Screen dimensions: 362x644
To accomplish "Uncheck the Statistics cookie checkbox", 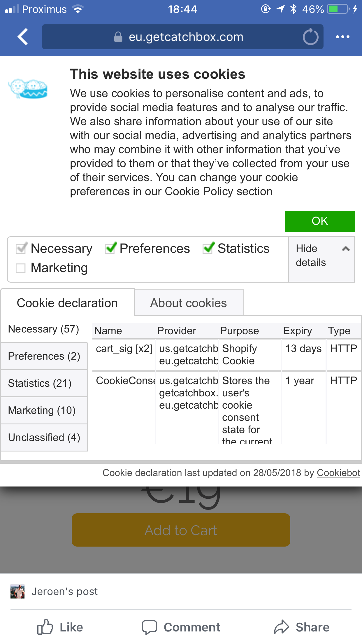I will [x=208, y=248].
